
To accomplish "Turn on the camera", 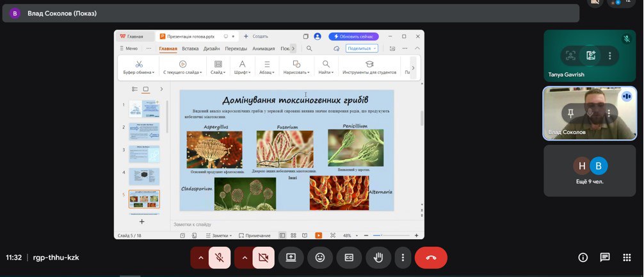I will [262, 258].
